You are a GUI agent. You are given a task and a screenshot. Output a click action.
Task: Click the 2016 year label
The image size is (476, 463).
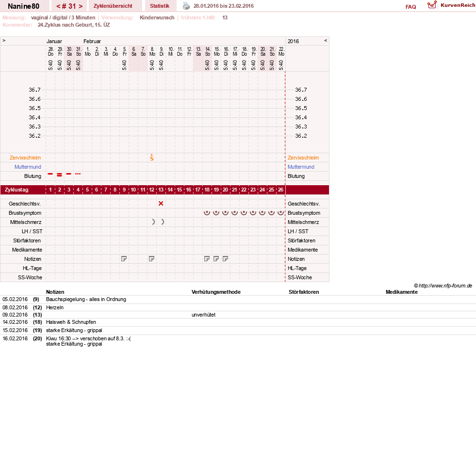click(x=293, y=41)
